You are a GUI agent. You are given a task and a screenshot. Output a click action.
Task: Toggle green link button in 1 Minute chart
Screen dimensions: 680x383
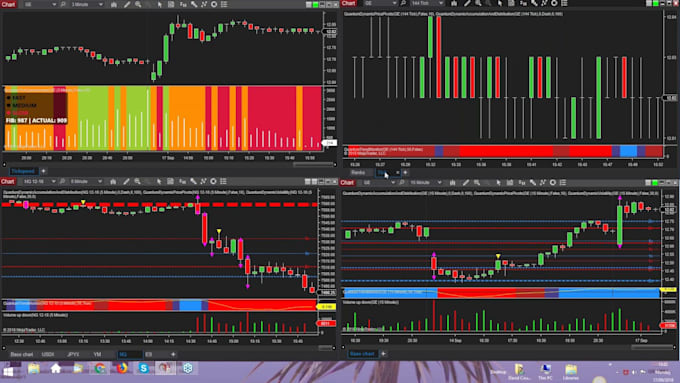point(315,4)
